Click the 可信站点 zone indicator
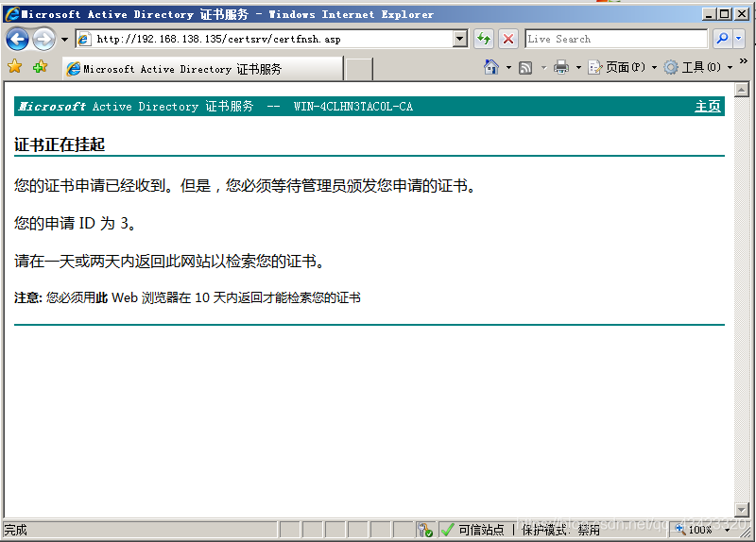Image resolution: width=756 pixels, height=542 pixels. pyautogui.click(x=472, y=530)
